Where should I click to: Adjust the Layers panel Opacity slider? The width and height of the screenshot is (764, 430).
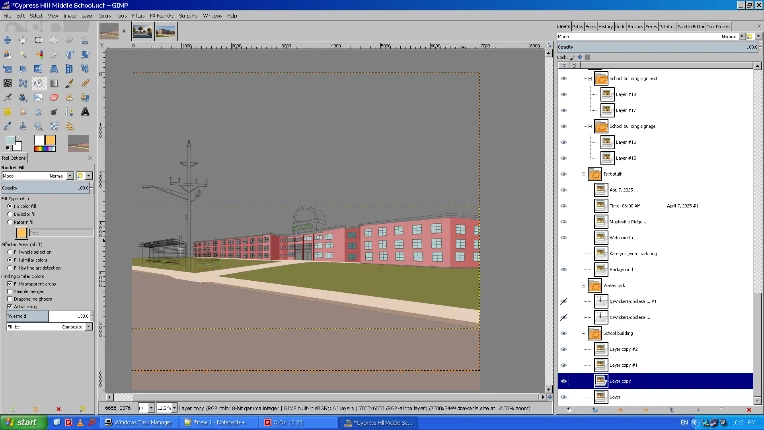click(658, 47)
